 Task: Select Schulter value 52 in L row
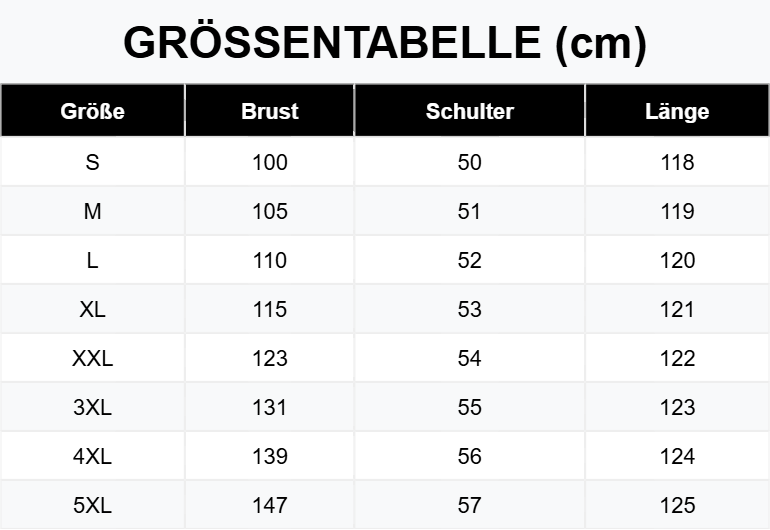469,260
